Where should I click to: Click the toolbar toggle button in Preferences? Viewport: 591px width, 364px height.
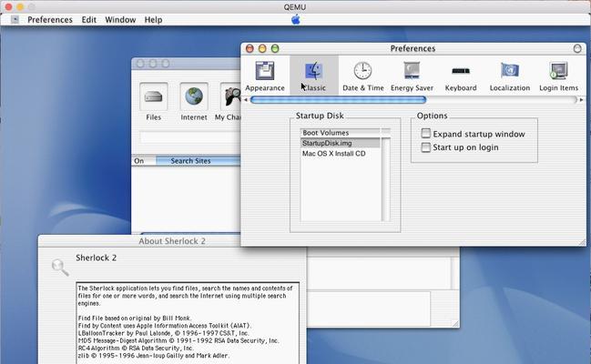pos(577,48)
